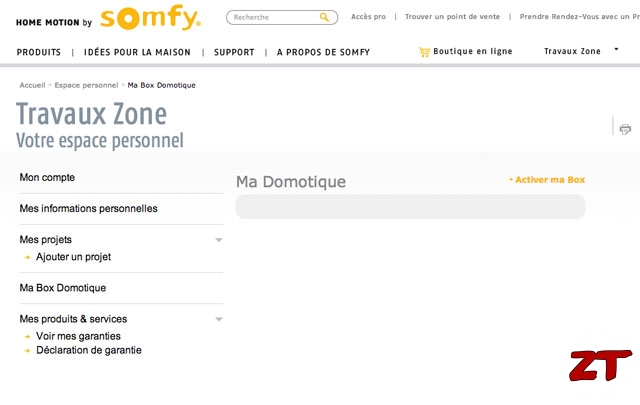
Task: Click the search magnifier icon
Action: (324, 17)
